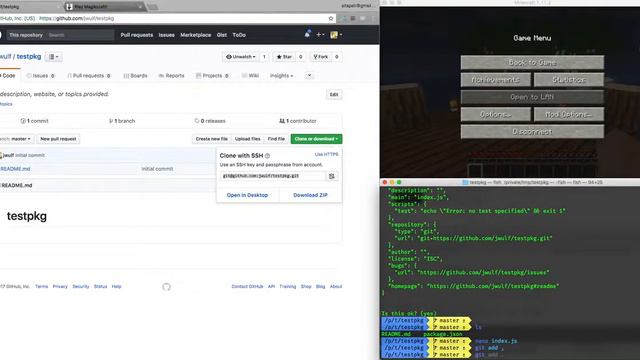Open the repository list dropdown beside testpkg
640x360 pixels.
(x=53, y=57)
